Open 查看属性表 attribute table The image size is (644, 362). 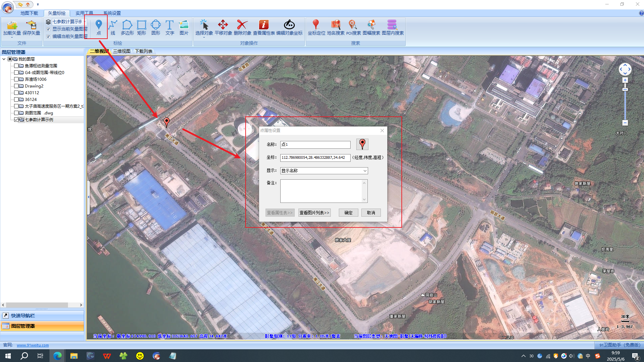[x=264, y=28]
